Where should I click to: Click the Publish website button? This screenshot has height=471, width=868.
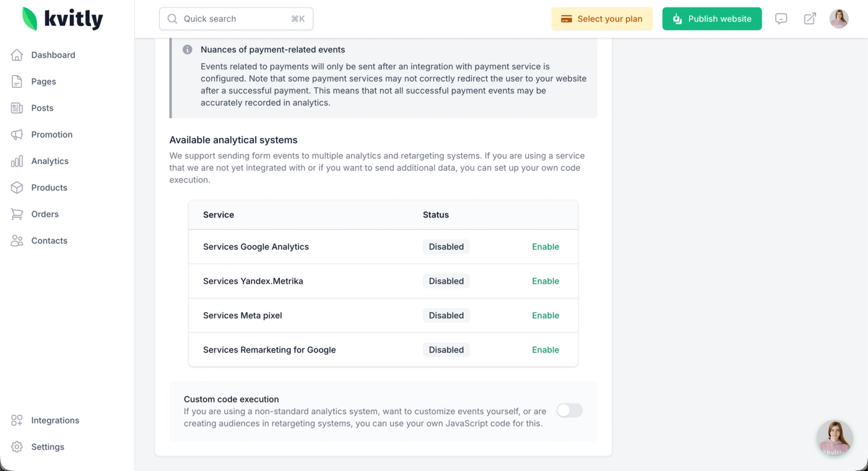(x=712, y=19)
